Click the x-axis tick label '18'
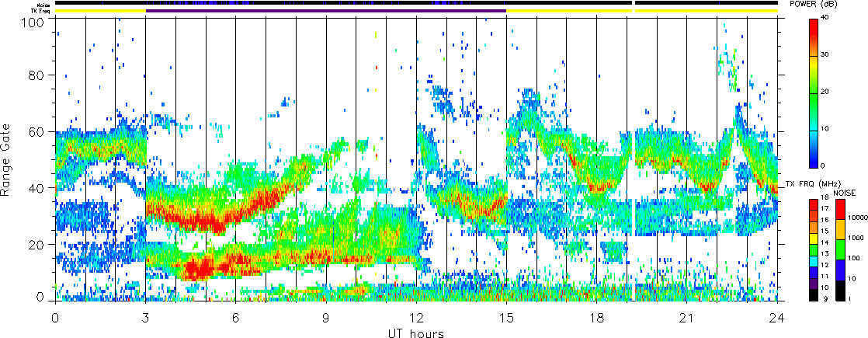Image resolution: width=868 pixels, height=338 pixels. [597, 319]
